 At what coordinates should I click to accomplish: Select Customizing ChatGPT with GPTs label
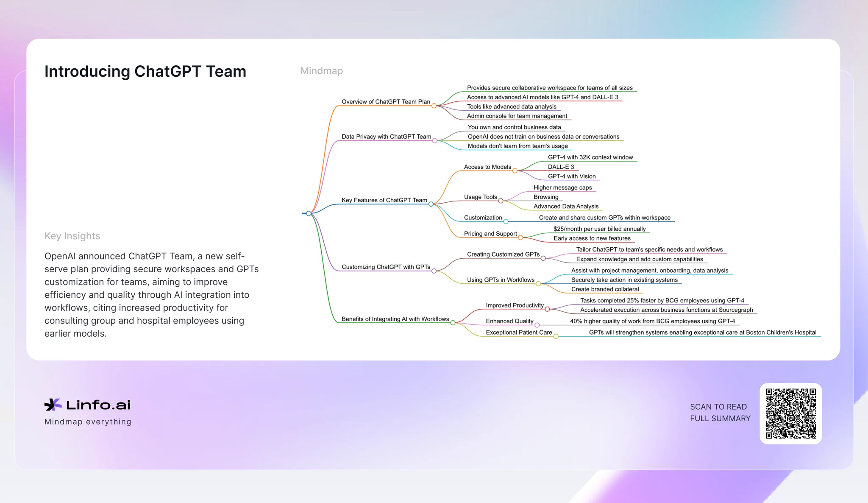[386, 267]
